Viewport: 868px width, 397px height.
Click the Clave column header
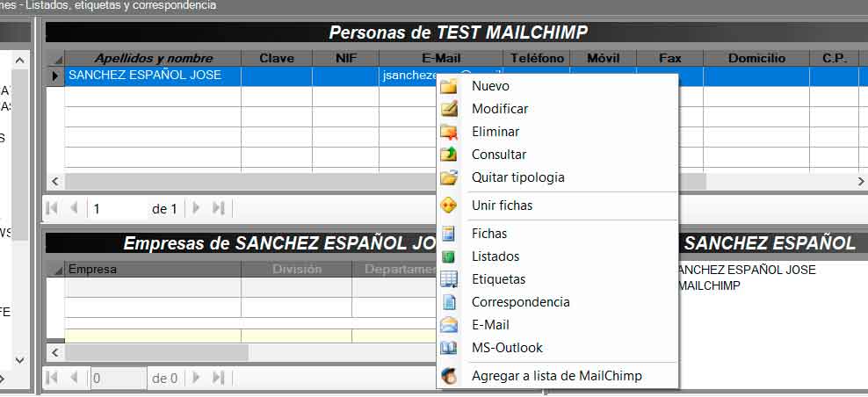pos(277,58)
